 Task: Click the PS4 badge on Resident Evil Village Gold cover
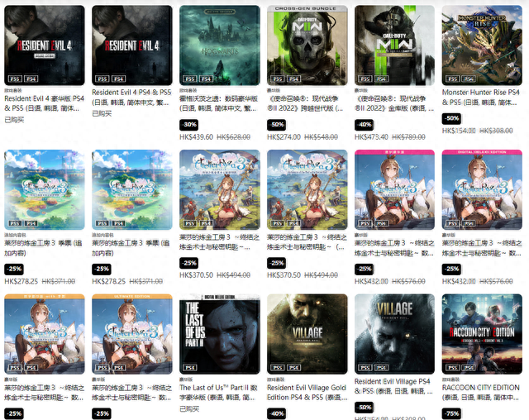[x=293, y=368]
